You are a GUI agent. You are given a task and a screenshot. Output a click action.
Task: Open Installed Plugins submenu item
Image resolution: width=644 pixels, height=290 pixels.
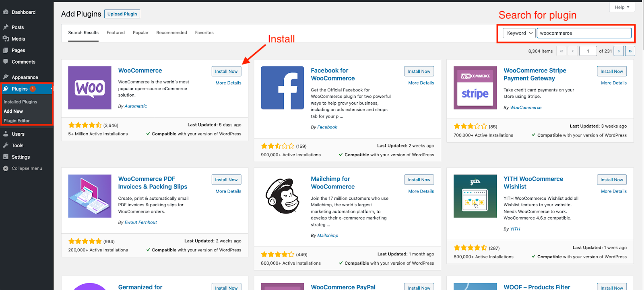pyautogui.click(x=21, y=102)
